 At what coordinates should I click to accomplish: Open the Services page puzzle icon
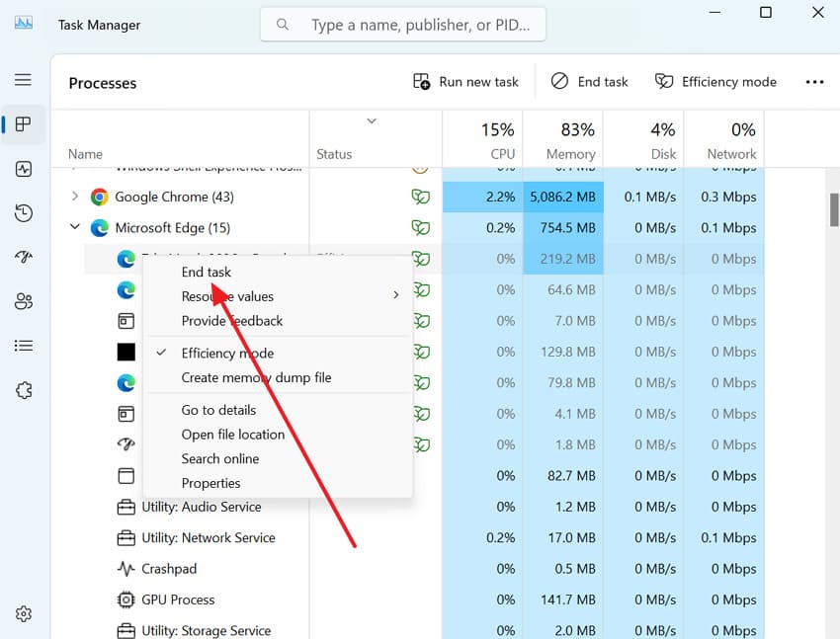click(x=24, y=390)
